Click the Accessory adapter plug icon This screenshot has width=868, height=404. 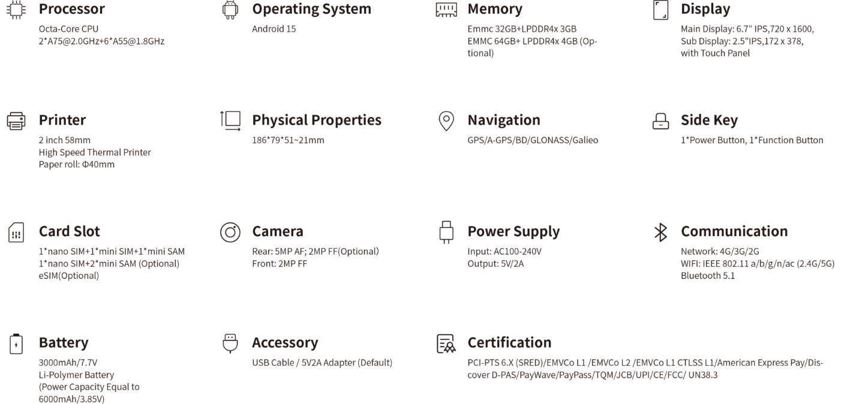click(230, 343)
